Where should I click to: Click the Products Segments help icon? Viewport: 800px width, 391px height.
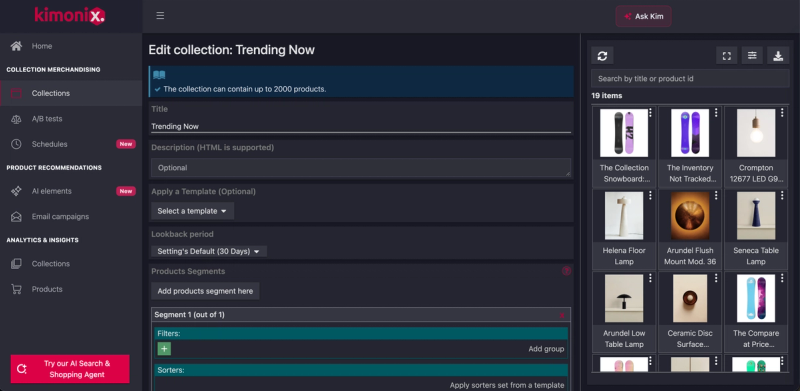pos(566,271)
